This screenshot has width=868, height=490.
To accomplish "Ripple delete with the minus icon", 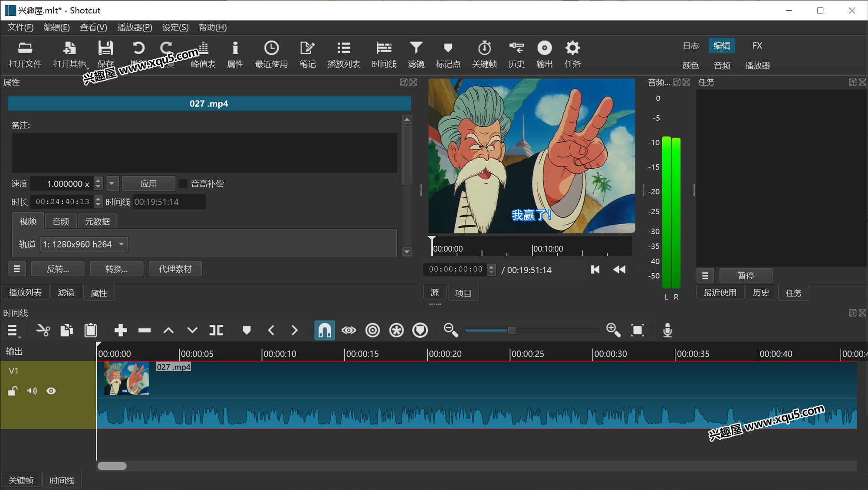I will [144, 330].
